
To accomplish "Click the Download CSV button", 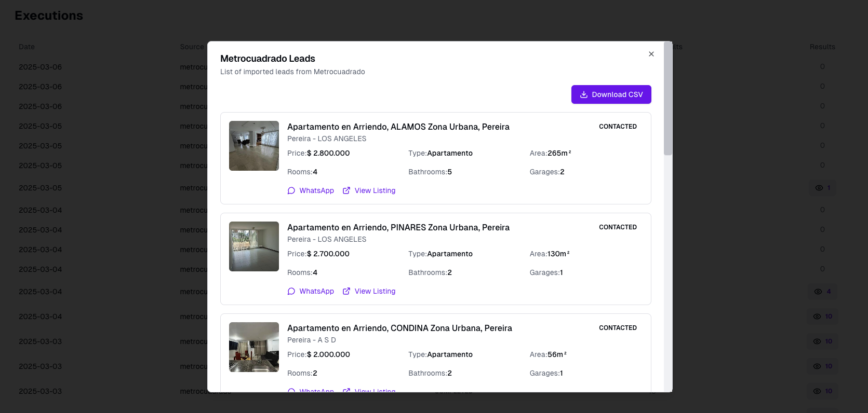I will [611, 94].
